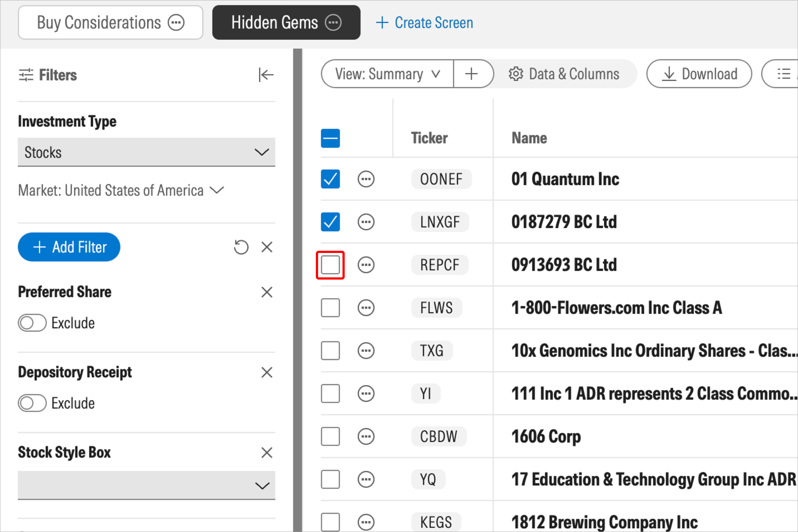Check the 0913693 BC Ltd row

331,265
